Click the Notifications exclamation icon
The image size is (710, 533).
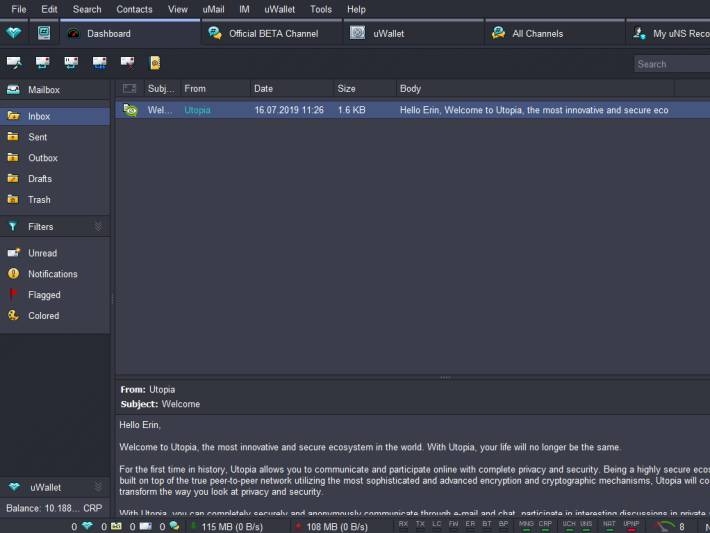coord(14,274)
